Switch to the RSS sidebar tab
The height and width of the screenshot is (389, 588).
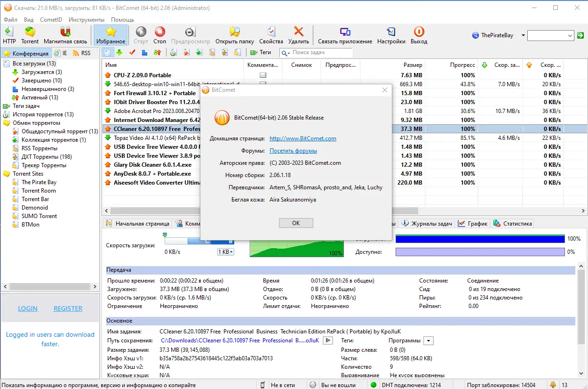point(82,53)
